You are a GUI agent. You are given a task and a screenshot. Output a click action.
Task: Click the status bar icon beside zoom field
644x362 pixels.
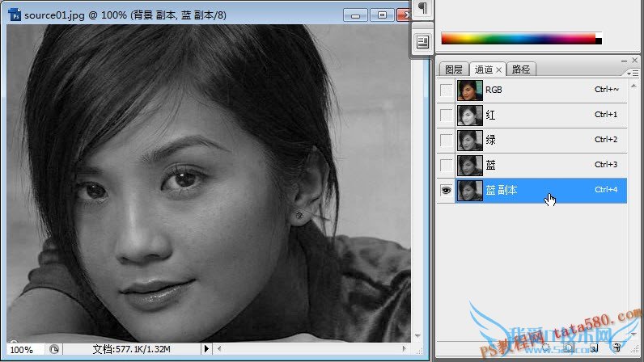54,349
